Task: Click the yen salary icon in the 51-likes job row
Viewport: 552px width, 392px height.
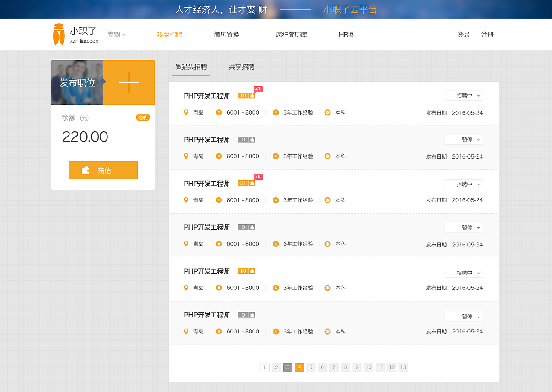Action: 219,200
